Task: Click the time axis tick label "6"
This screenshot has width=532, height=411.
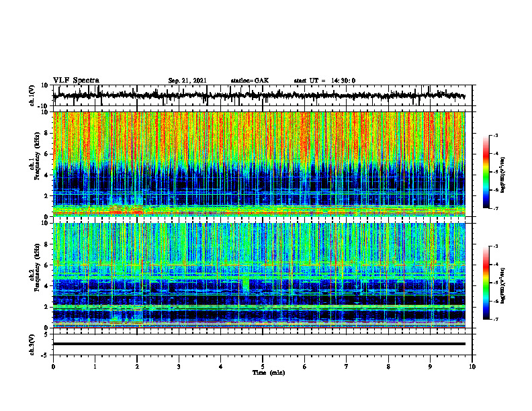Action: [x=305, y=367]
